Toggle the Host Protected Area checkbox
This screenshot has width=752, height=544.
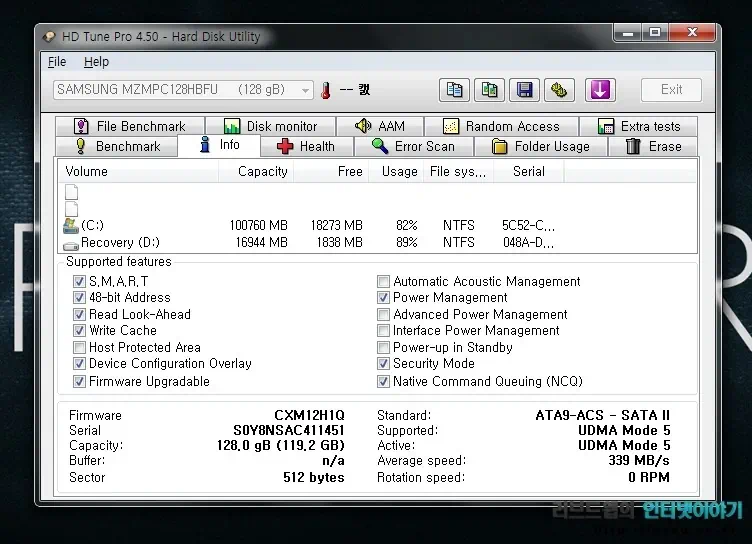[x=80, y=347]
